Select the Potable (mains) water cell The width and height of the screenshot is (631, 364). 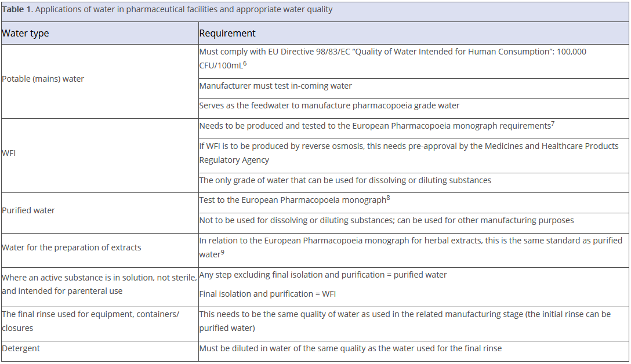(43, 79)
